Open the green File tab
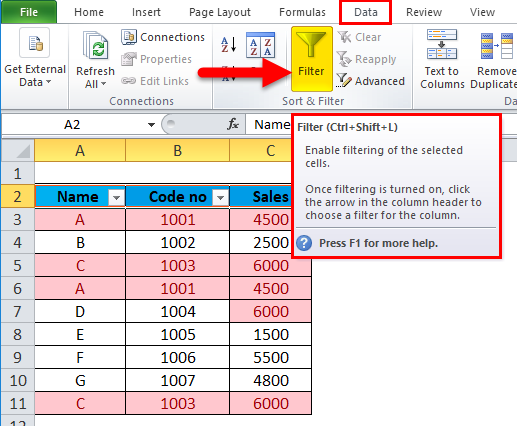The height and width of the screenshot is (426, 517). click(29, 12)
